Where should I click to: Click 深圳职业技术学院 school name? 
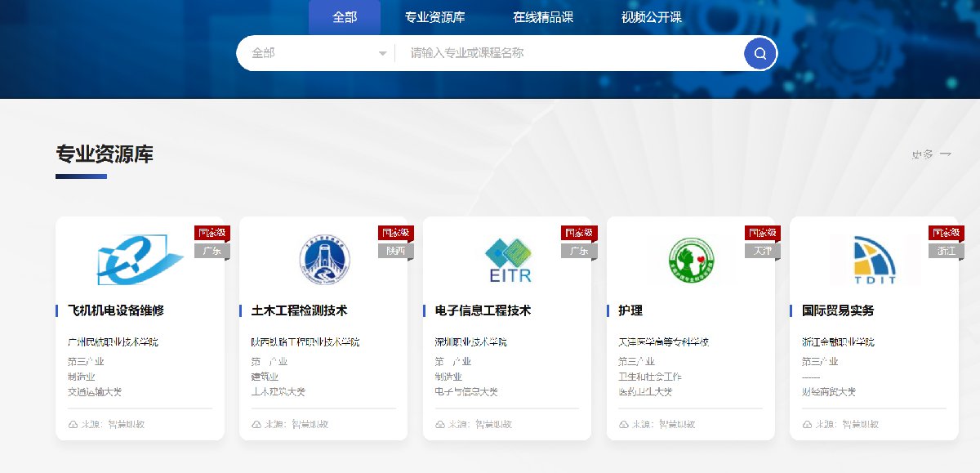click(470, 342)
